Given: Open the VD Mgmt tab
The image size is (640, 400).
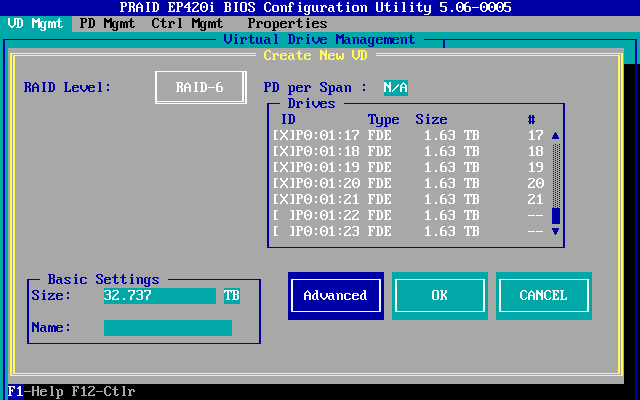Looking at the screenshot, I should (x=36, y=24).
